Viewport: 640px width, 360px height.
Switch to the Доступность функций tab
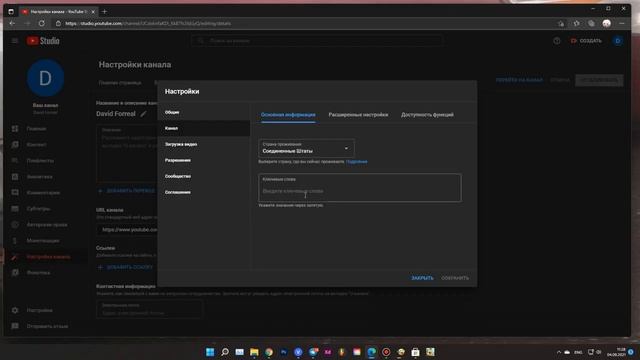[427, 115]
